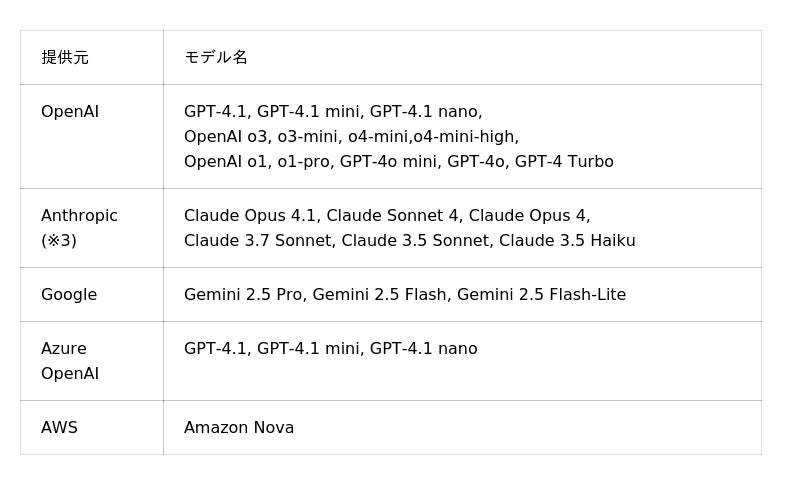Select the AWS provider cell
Viewport: 800px width, 485px height.
click(x=59, y=428)
